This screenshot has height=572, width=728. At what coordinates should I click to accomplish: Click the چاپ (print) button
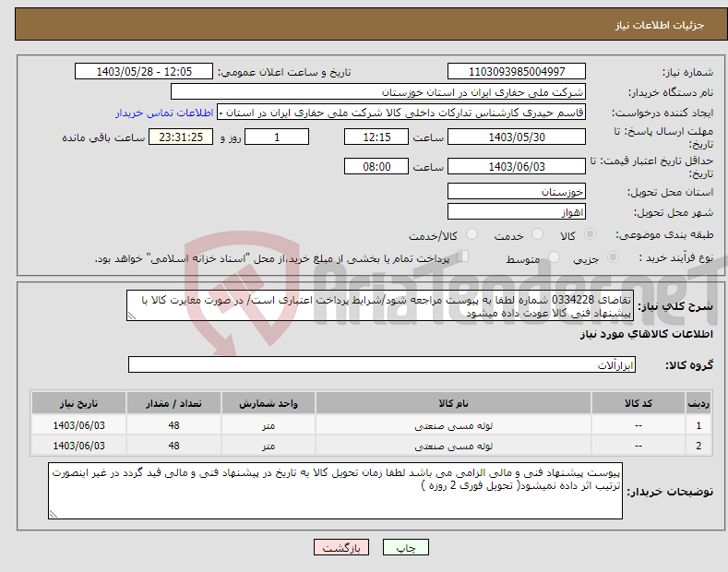click(405, 547)
